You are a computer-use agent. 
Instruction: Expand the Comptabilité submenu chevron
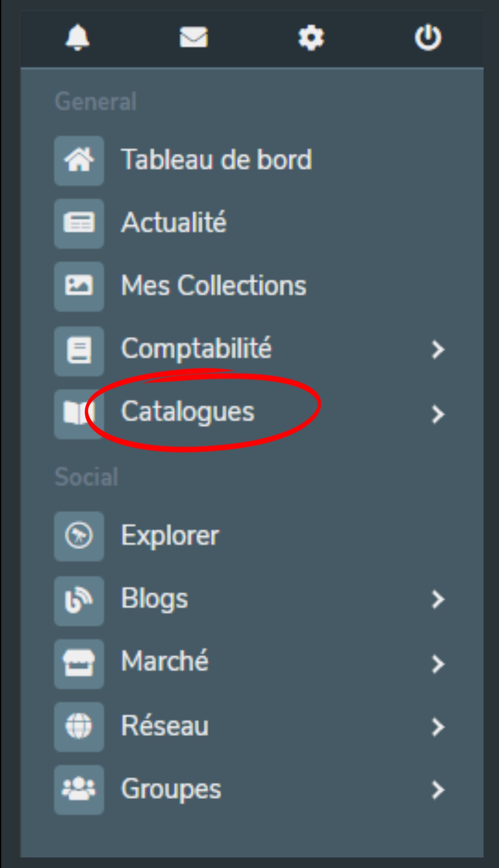click(x=438, y=350)
